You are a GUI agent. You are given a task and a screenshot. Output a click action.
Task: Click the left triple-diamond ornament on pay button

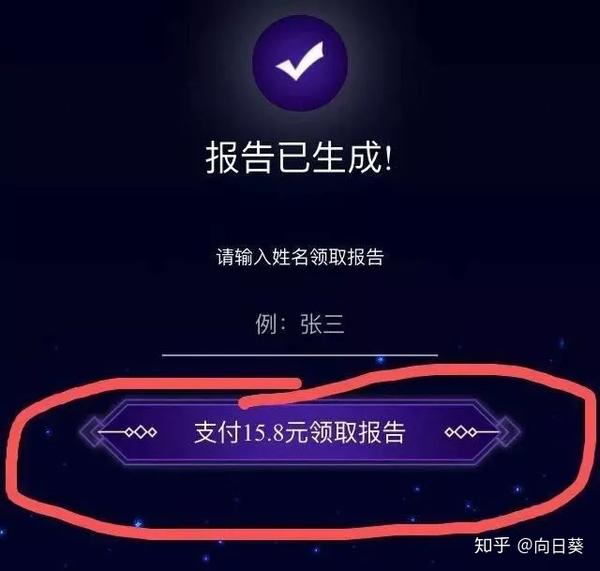coord(141,432)
